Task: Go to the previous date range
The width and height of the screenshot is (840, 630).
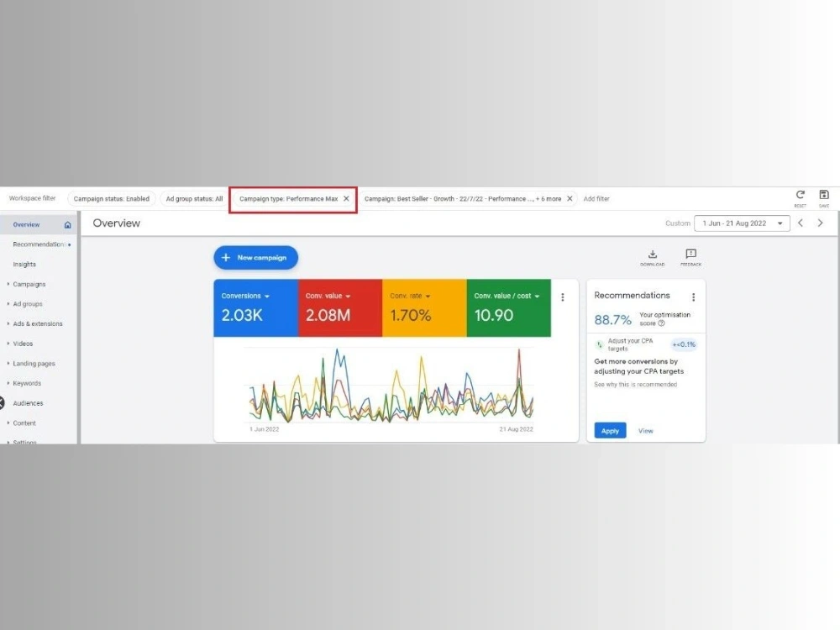Action: (x=801, y=223)
